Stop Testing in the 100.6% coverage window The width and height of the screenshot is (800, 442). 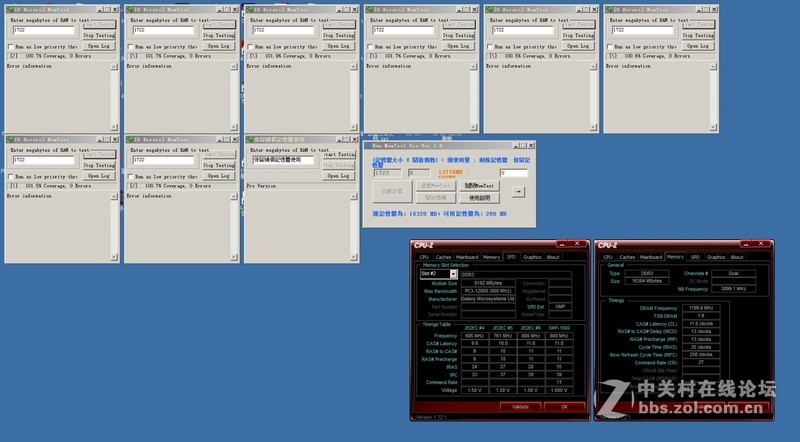(x=698, y=35)
